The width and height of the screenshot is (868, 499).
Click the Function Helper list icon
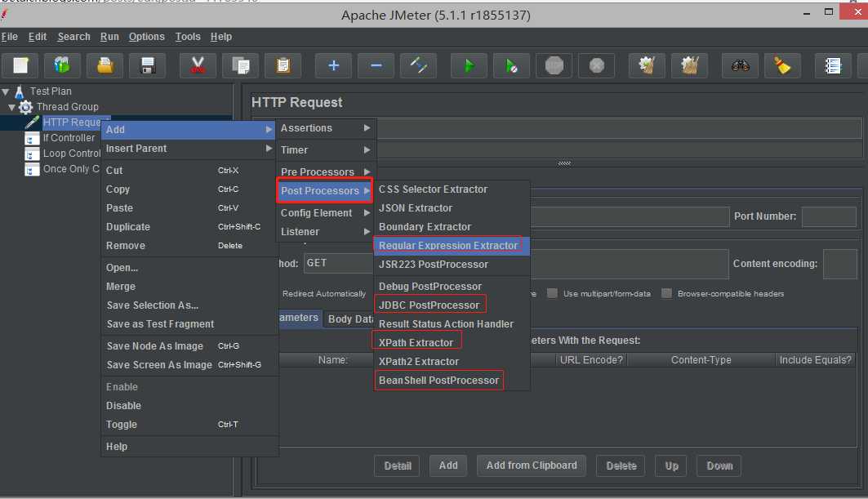point(833,65)
